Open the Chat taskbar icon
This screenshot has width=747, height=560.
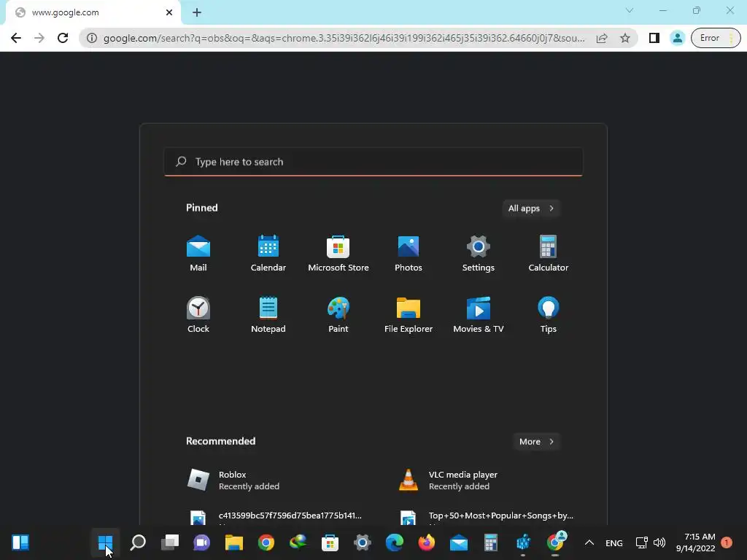click(x=201, y=542)
